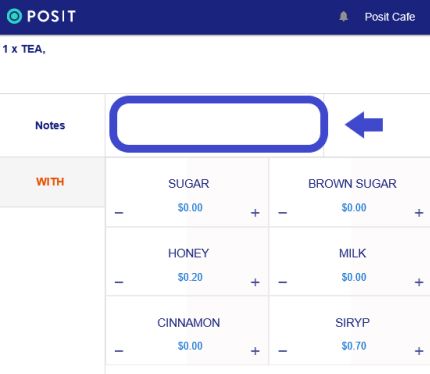Add Siryp with plus icon
This screenshot has height=374, width=430.
419,351
